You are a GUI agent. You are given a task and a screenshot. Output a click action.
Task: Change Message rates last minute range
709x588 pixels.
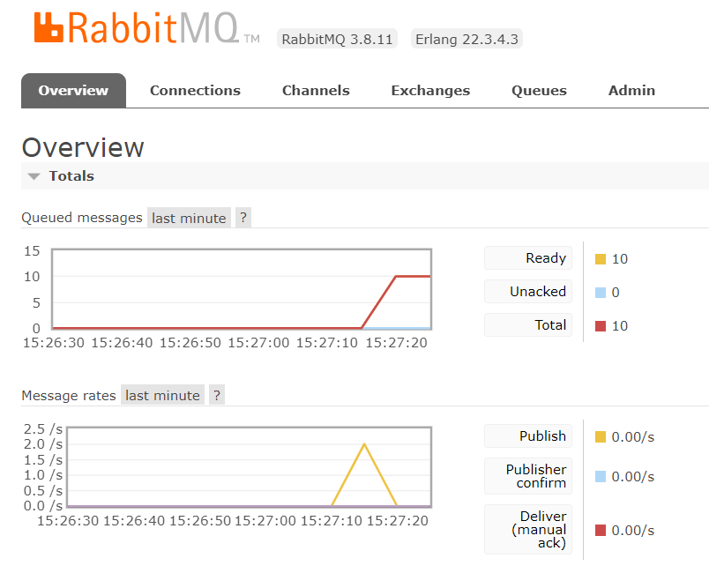click(162, 396)
